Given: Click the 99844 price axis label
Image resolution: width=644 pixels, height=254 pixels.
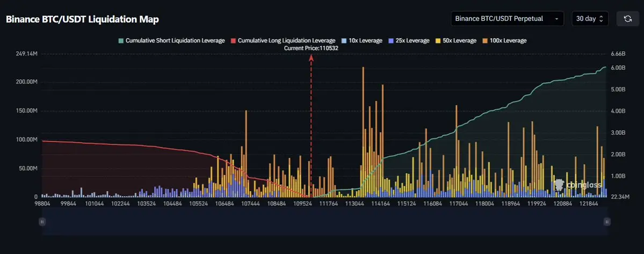Looking at the screenshot, I should [x=68, y=204].
